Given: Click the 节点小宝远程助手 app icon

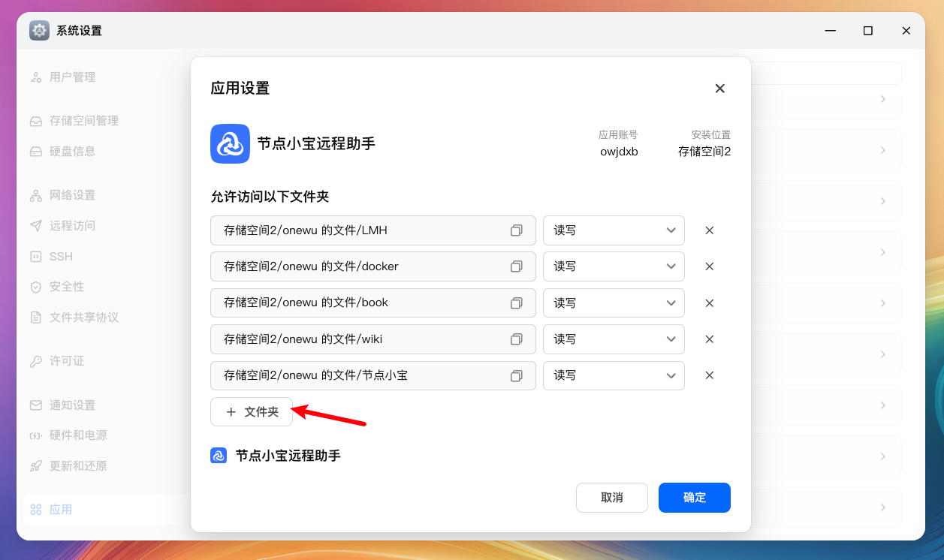Looking at the screenshot, I should coord(230,143).
